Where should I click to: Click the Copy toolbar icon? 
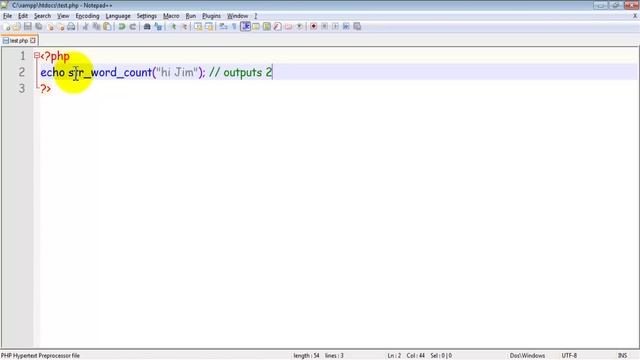(x=96, y=27)
